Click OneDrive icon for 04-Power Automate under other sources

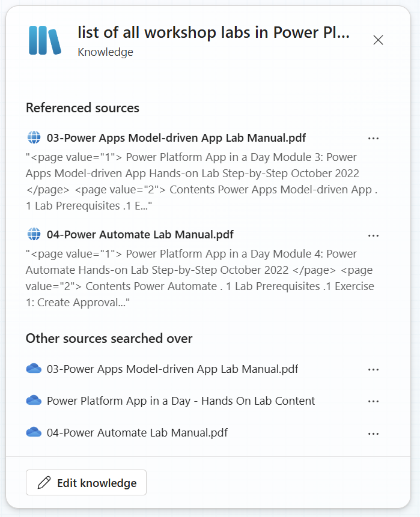click(x=34, y=432)
